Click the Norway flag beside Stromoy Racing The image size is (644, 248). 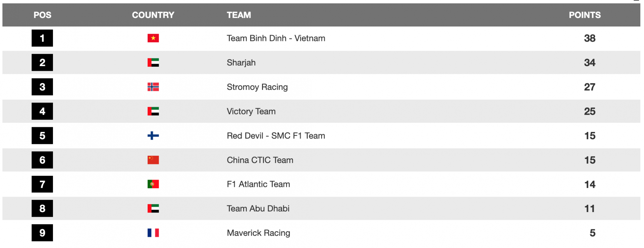[x=153, y=87]
